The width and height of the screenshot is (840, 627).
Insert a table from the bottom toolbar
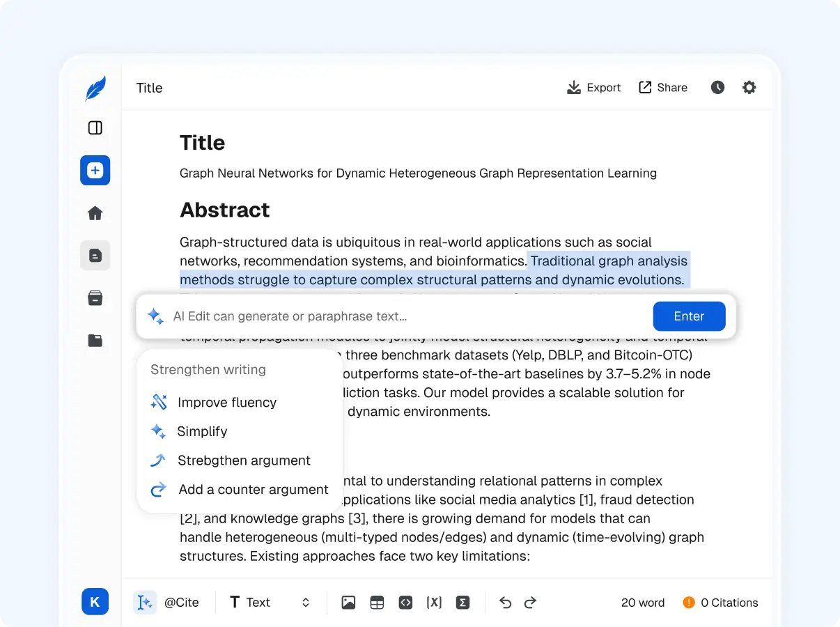point(377,602)
